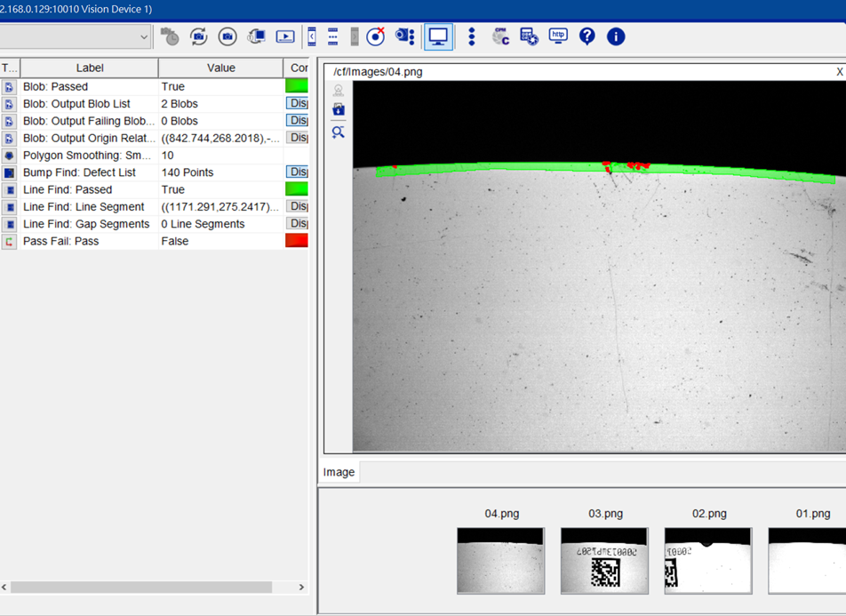846x616 pixels.
Task: Click the blue Help question mark icon
Action: click(587, 36)
